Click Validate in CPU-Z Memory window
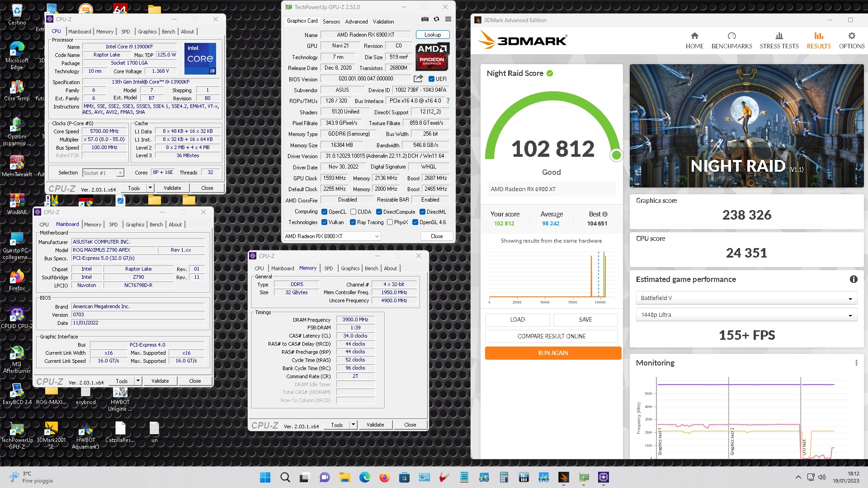 pos(375,425)
